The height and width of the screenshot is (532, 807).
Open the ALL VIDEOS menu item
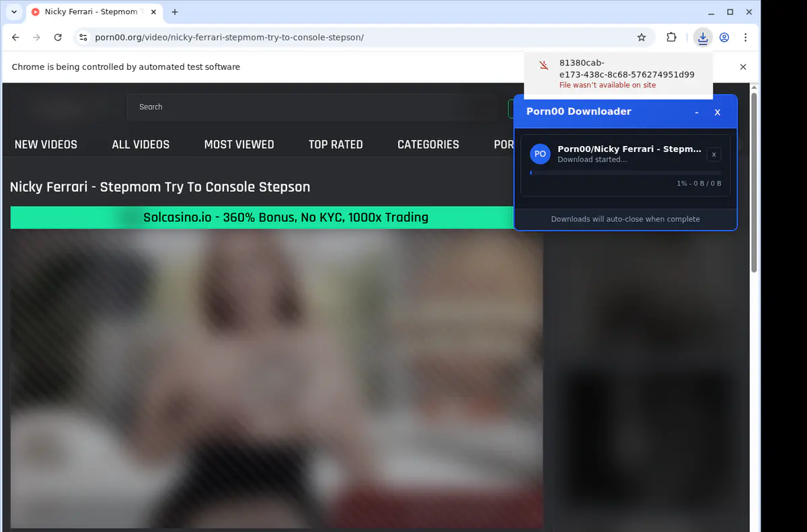pos(141,145)
